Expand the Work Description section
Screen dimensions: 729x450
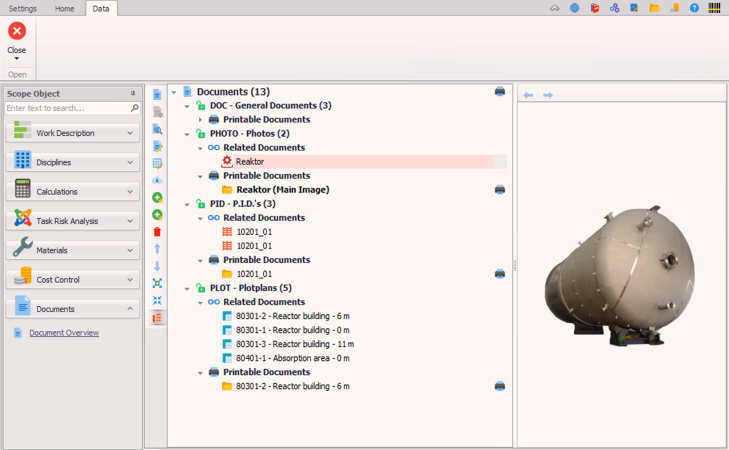[x=130, y=133]
